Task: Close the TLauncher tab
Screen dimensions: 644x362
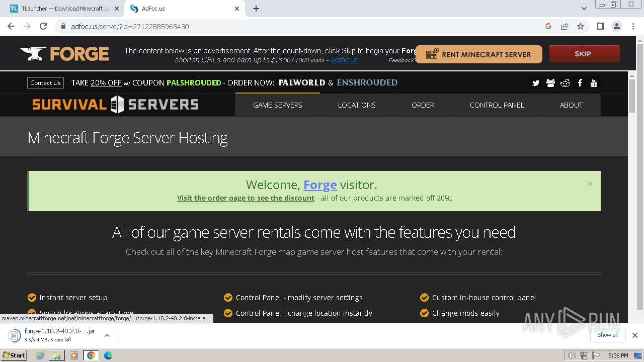Action: 117,9
